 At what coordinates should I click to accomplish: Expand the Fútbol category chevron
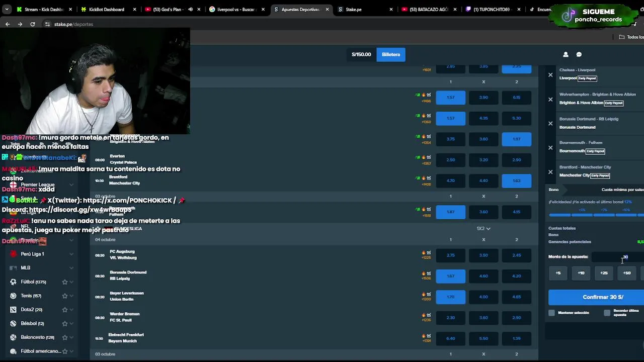tap(71, 282)
